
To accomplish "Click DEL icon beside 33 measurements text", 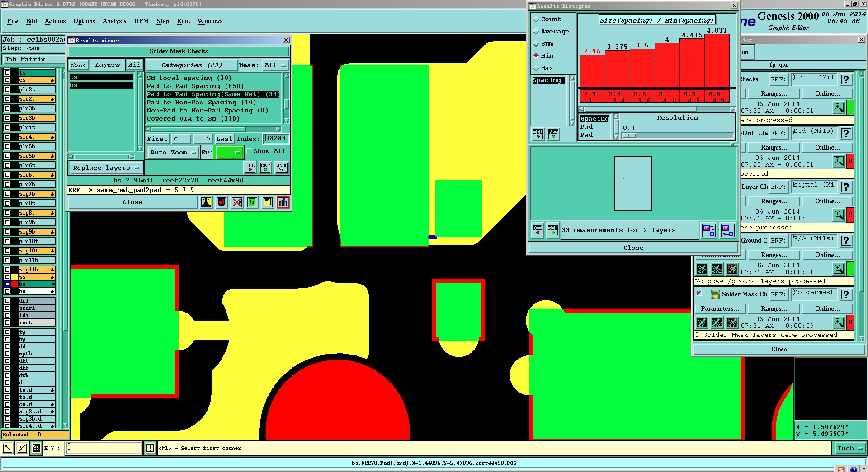I will (538, 230).
